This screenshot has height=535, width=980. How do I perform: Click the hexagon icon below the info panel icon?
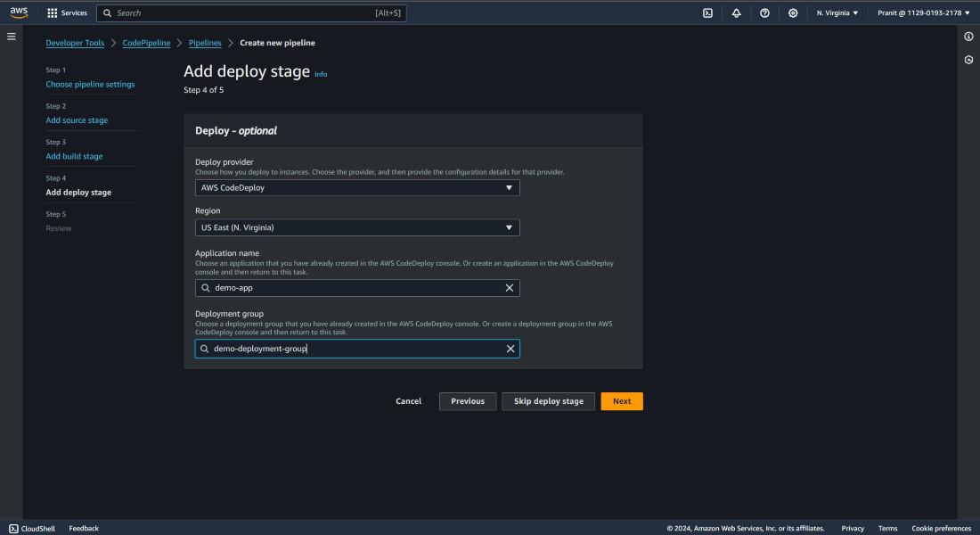pos(968,60)
